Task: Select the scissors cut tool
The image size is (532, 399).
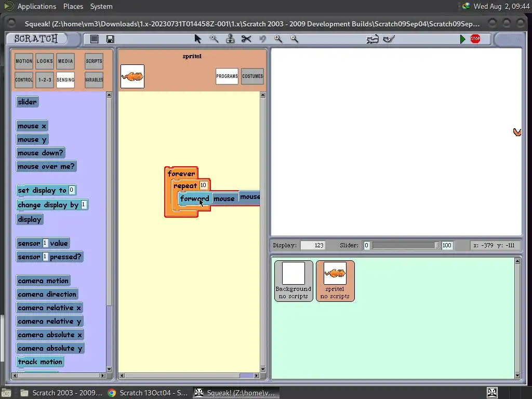Action: pos(246,38)
